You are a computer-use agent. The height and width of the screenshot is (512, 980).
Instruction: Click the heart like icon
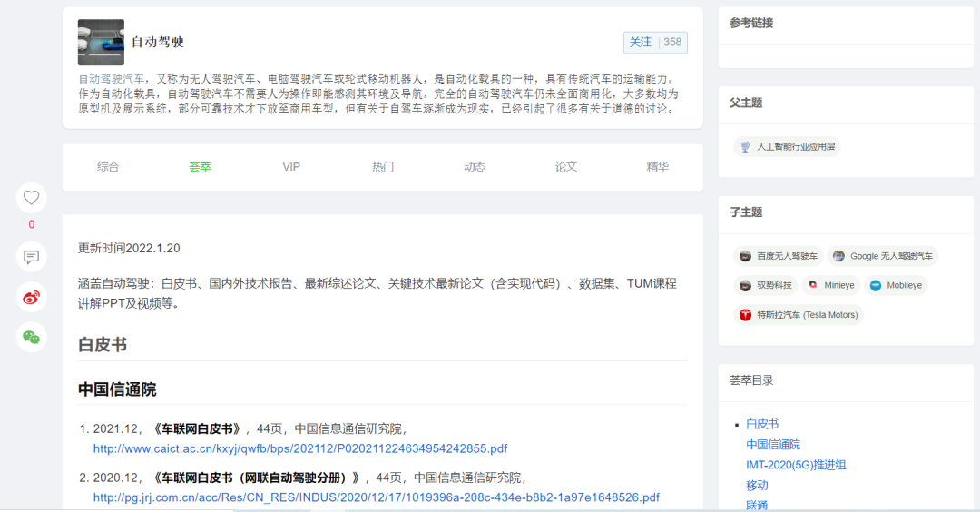point(31,198)
